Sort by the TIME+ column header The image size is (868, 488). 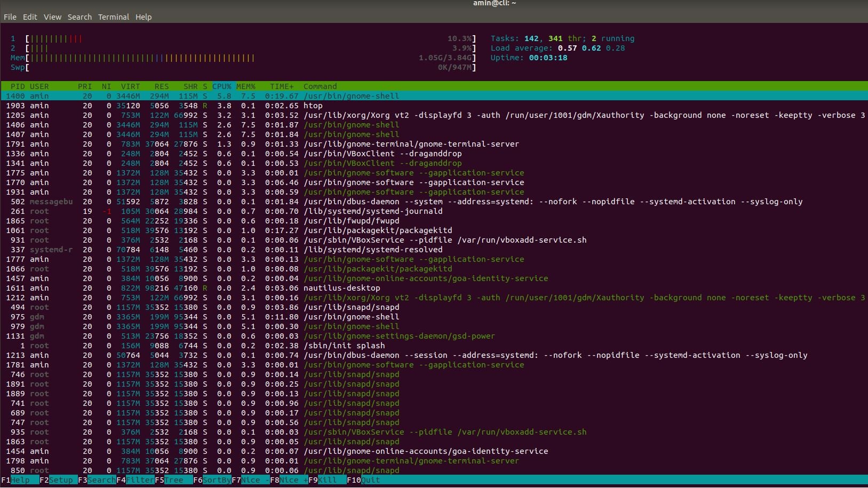tap(282, 86)
